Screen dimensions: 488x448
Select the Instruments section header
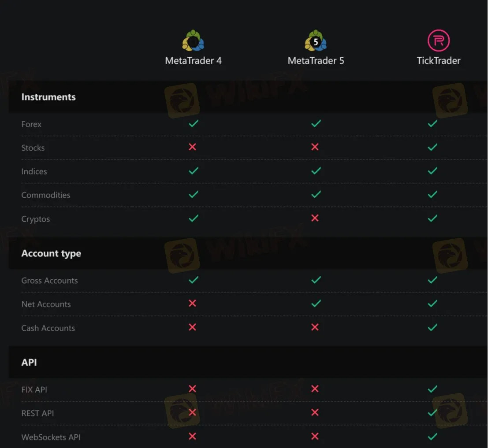click(48, 97)
